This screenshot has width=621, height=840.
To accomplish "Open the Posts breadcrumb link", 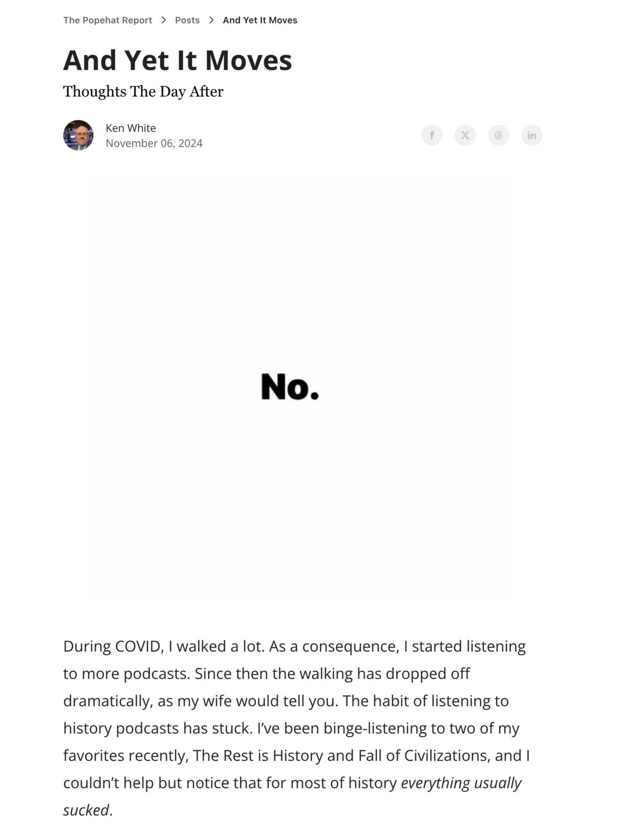I will [x=187, y=20].
